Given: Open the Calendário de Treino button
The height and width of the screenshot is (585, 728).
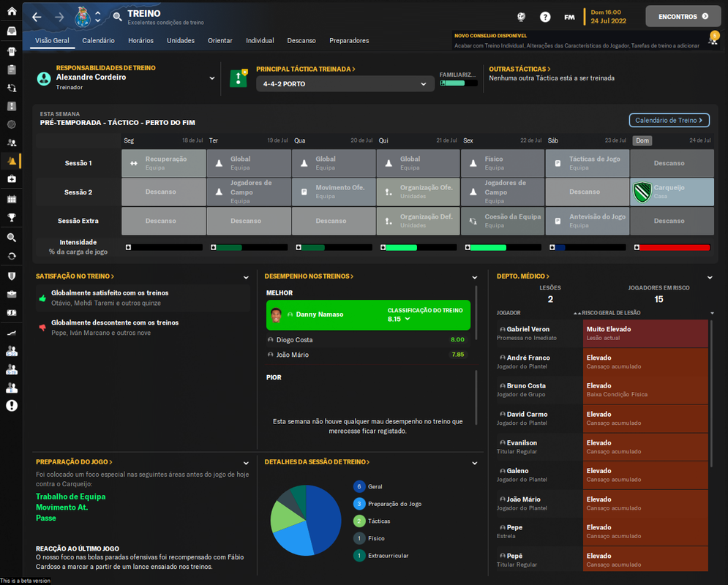Looking at the screenshot, I should (x=669, y=120).
